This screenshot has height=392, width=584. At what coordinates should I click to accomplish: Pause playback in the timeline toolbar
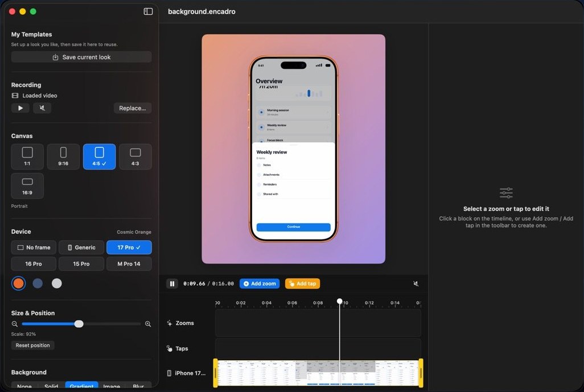172,284
